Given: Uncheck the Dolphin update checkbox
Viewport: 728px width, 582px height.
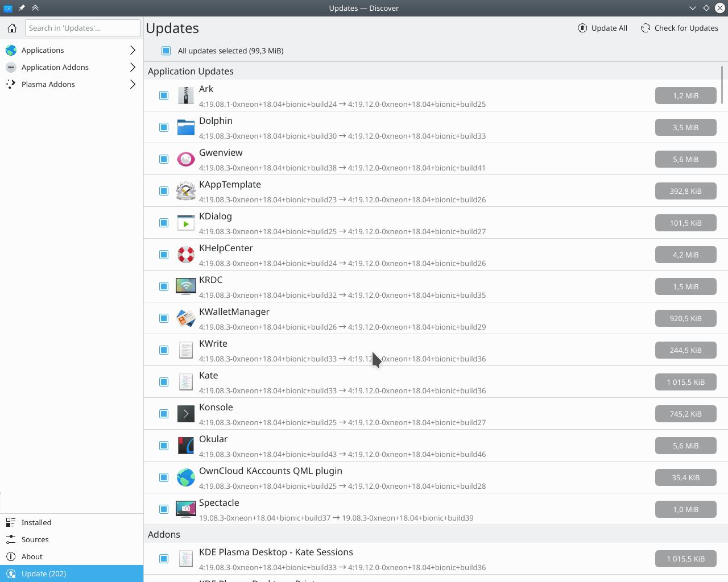Looking at the screenshot, I should pos(164,127).
